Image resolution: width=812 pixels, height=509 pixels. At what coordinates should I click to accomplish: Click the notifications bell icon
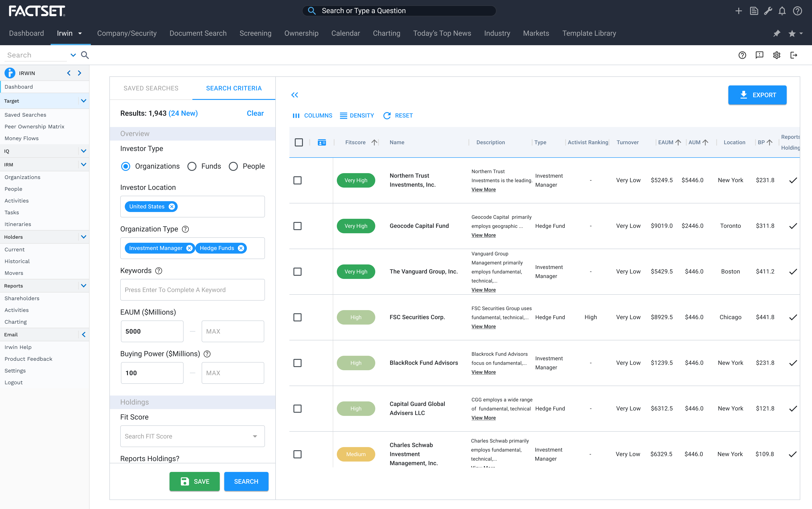coord(782,11)
